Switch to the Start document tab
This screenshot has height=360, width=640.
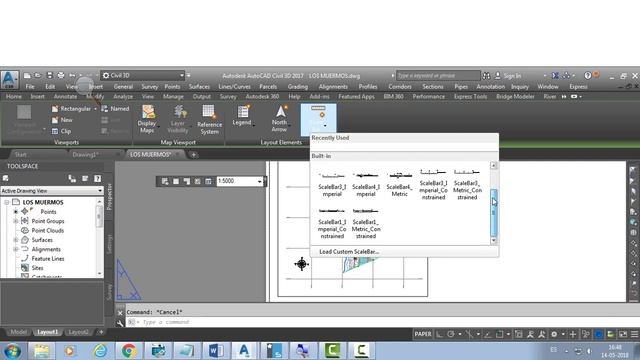20,155
